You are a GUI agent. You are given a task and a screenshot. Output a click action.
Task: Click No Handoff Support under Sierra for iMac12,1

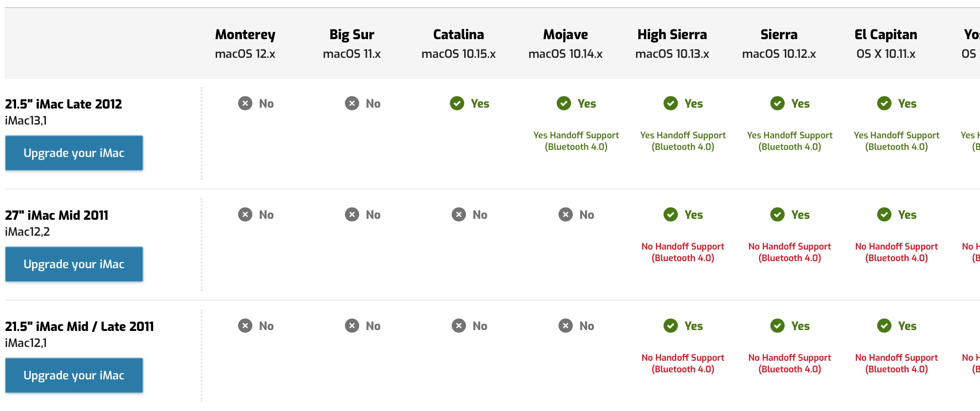pyautogui.click(x=790, y=363)
